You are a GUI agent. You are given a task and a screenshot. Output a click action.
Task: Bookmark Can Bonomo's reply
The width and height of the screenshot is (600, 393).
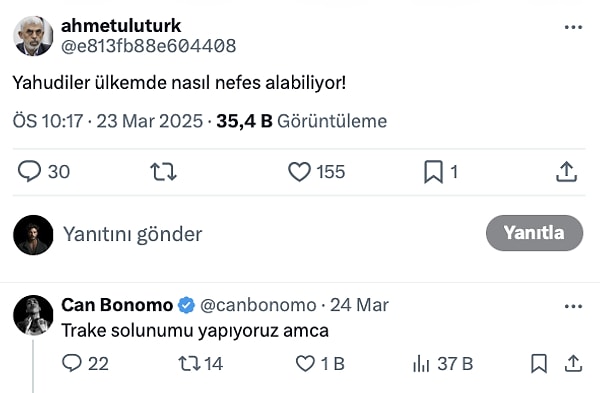[x=539, y=363]
